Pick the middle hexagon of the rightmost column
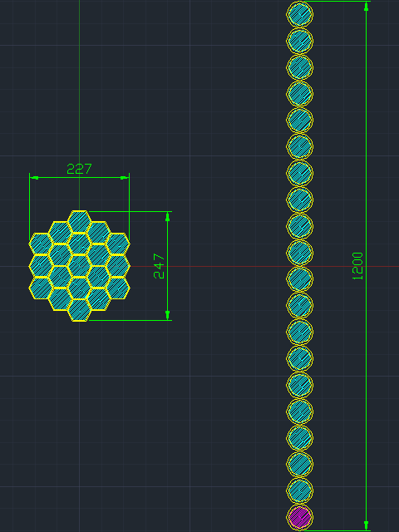This screenshot has height=532, width=399. [117, 266]
